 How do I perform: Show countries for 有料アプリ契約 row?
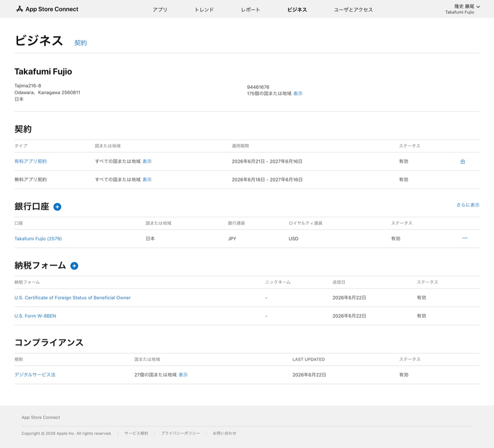coord(147,161)
